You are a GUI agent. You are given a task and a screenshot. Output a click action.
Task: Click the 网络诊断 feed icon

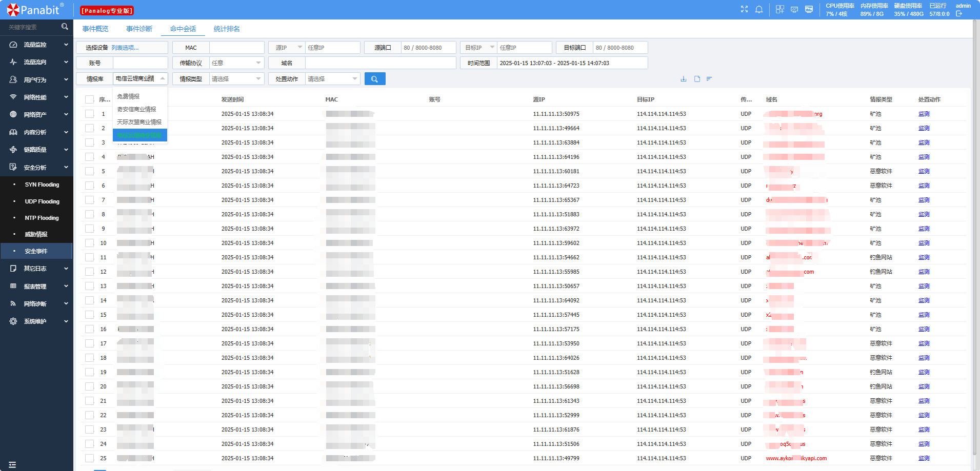(x=13, y=303)
